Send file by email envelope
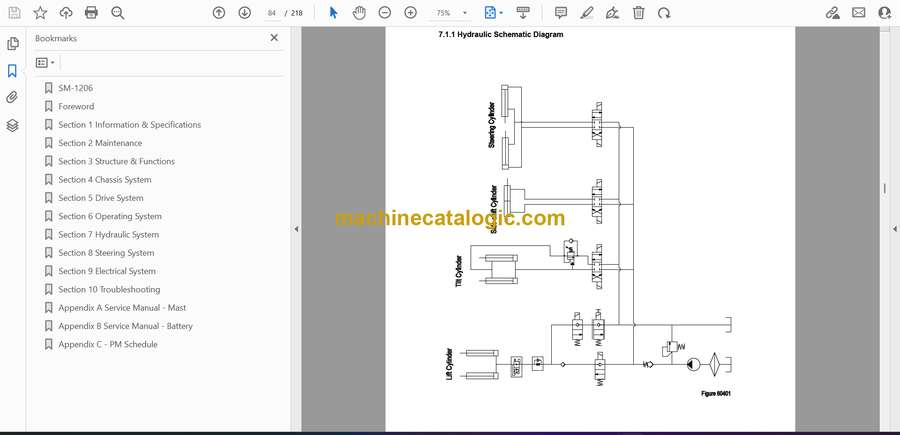This screenshot has height=435, width=900. (859, 13)
